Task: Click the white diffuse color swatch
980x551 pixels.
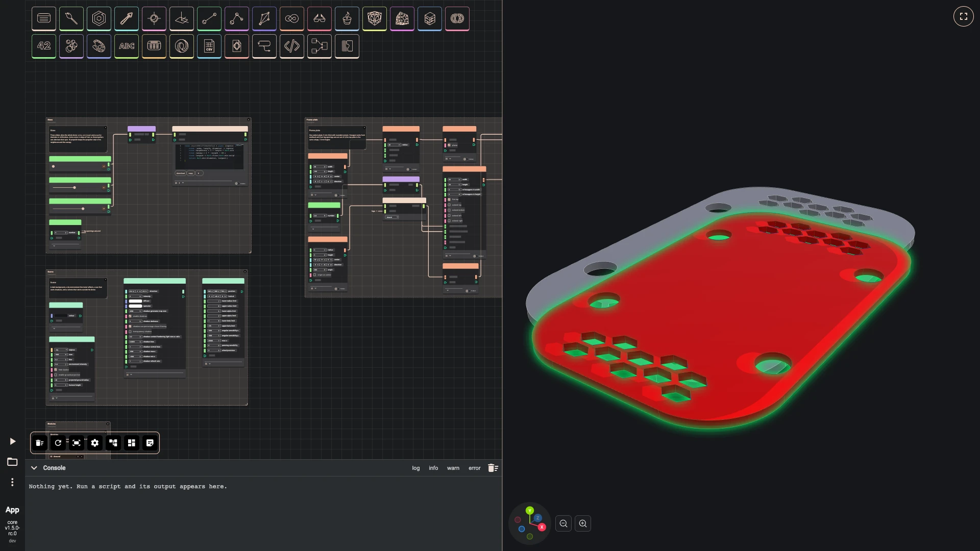Action: [135, 301]
